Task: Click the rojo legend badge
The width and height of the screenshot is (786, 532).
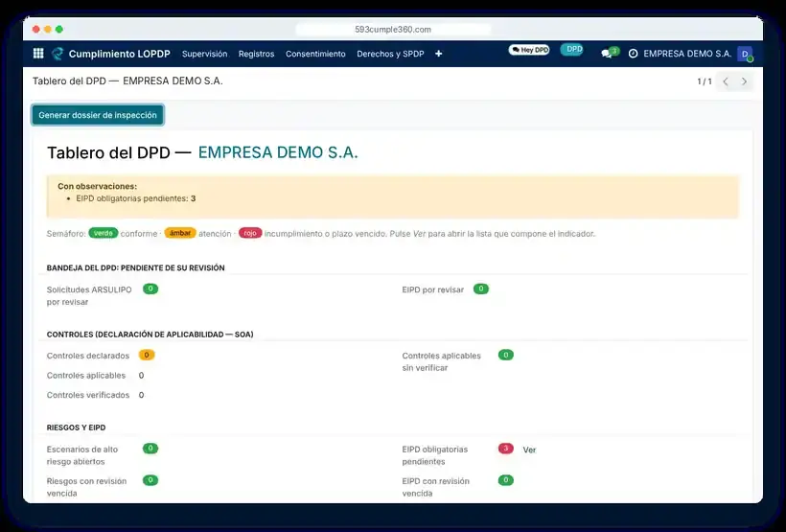Action: (x=250, y=233)
